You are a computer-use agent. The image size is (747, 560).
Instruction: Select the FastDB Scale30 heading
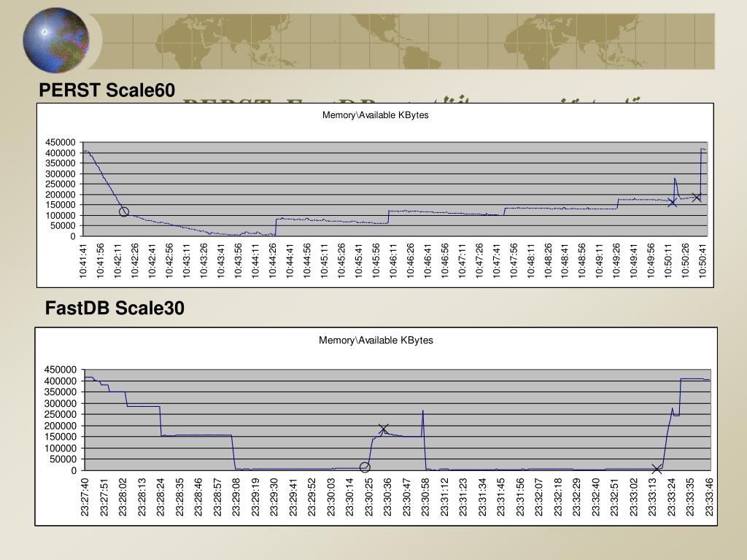[115, 308]
